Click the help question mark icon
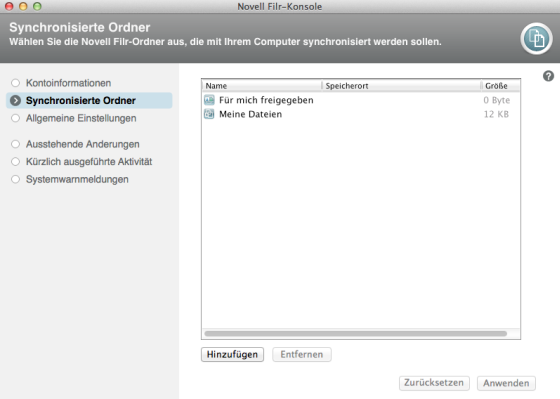The image size is (560, 399). click(548, 76)
